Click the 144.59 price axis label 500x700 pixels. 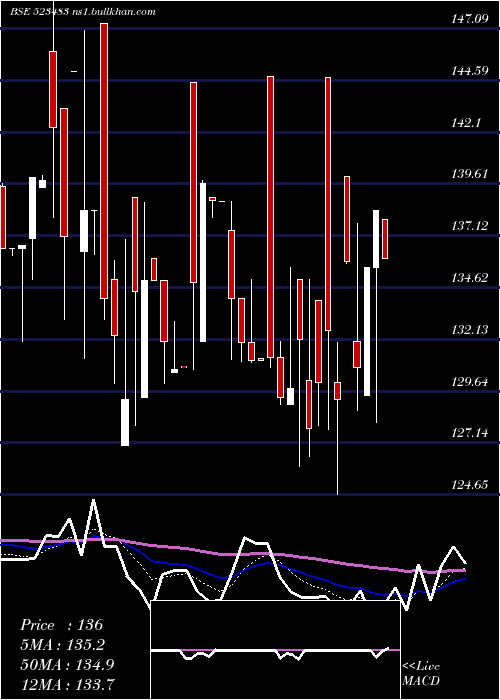(470, 71)
